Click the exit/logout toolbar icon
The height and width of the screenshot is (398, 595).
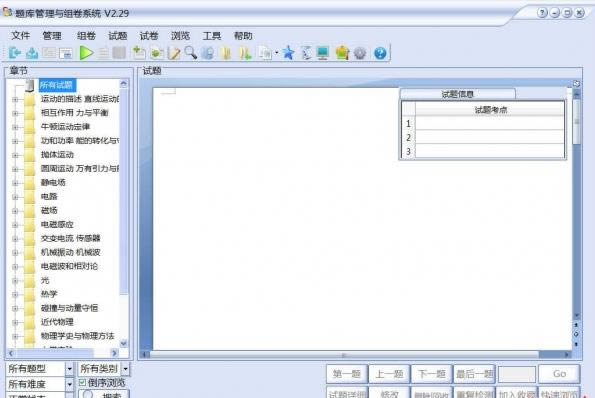tap(15, 53)
